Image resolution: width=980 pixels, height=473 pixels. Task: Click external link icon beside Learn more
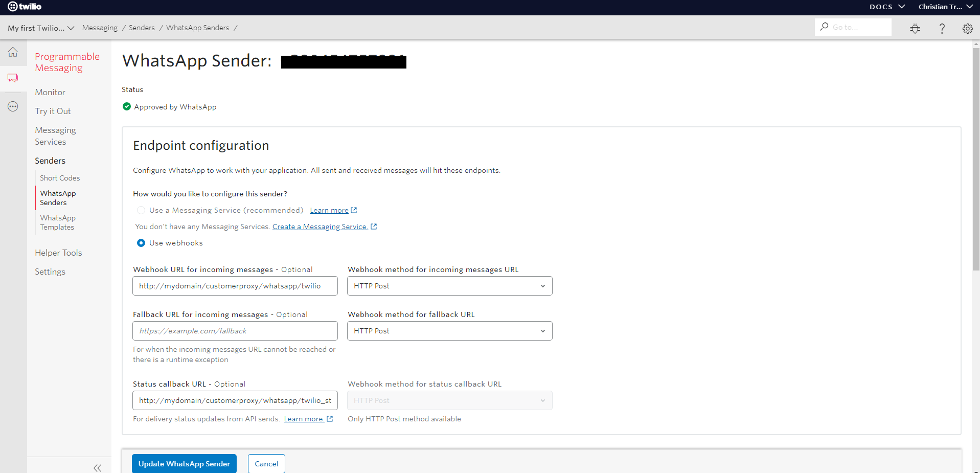click(x=354, y=210)
